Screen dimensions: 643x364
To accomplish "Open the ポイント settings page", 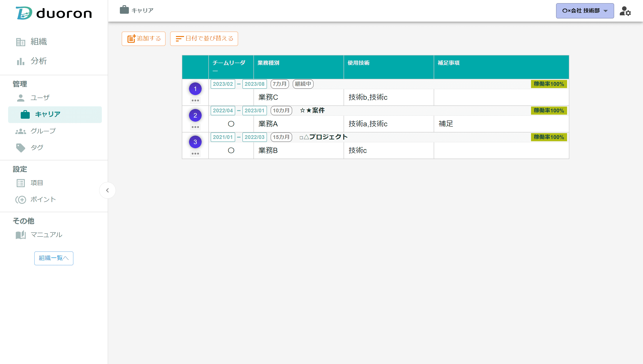I will [43, 200].
